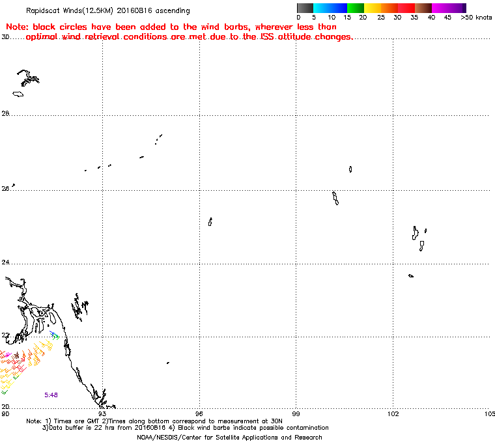The height and width of the screenshot is (448, 495).
Task: Click the "10" knots scale number
Action: point(331,18)
